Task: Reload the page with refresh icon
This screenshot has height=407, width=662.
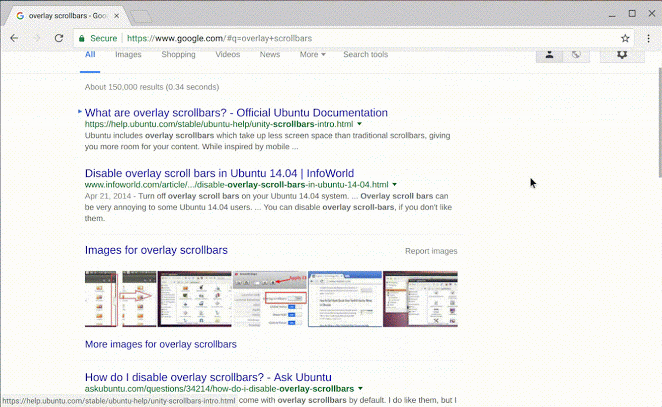Action: (x=58, y=38)
